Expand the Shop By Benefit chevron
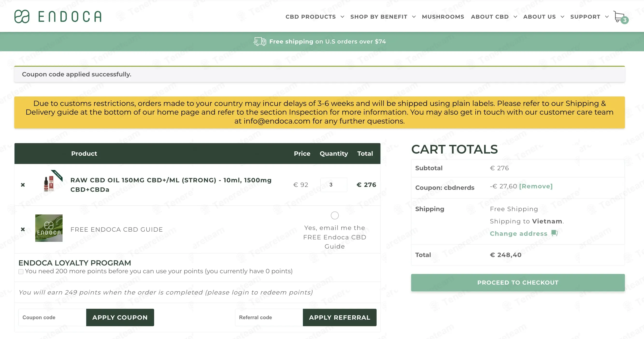The height and width of the screenshot is (339, 644). [x=414, y=17]
